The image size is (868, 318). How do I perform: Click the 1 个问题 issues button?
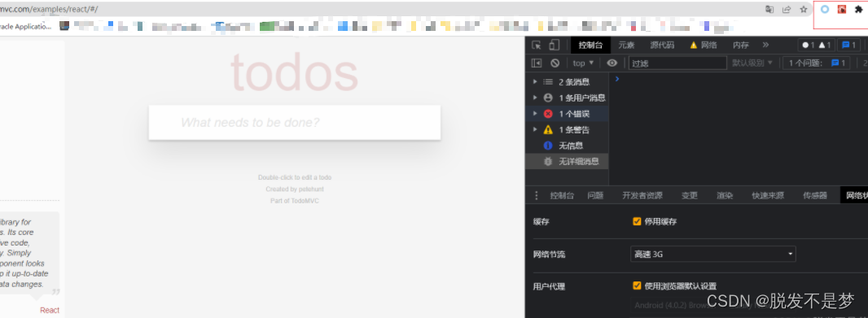[x=816, y=63]
